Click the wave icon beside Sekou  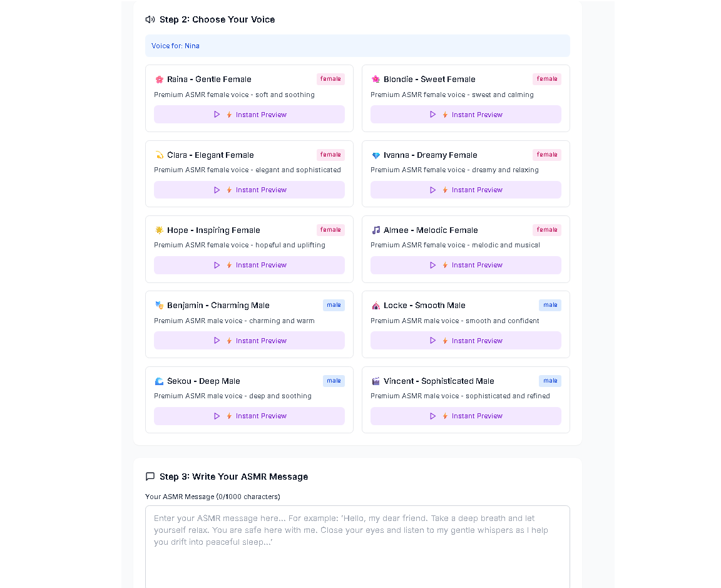(x=159, y=381)
